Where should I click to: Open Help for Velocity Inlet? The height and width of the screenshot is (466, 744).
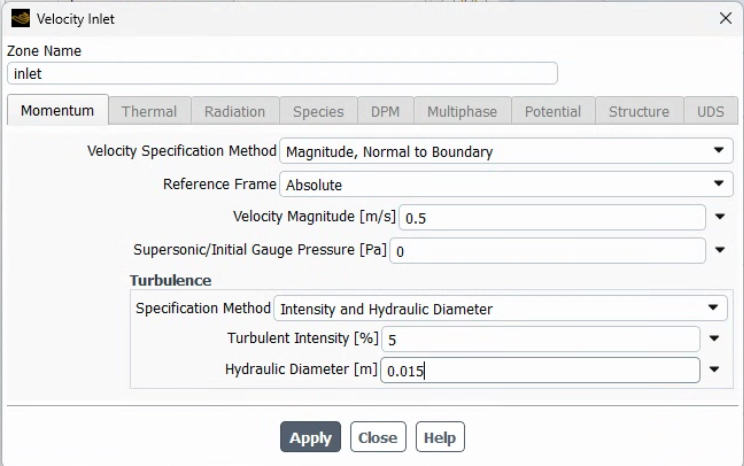click(x=440, y=438)
